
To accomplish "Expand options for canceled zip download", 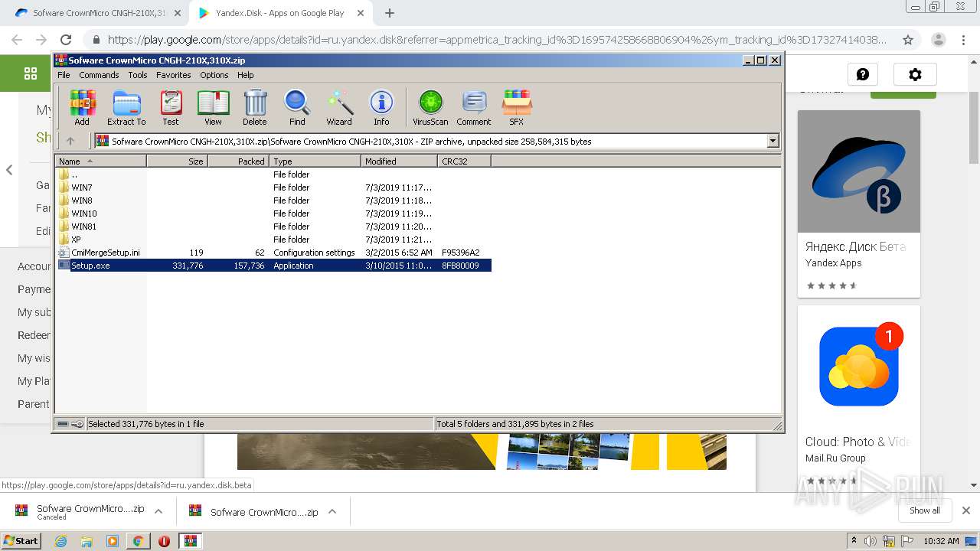I will (x=158, y=511).
